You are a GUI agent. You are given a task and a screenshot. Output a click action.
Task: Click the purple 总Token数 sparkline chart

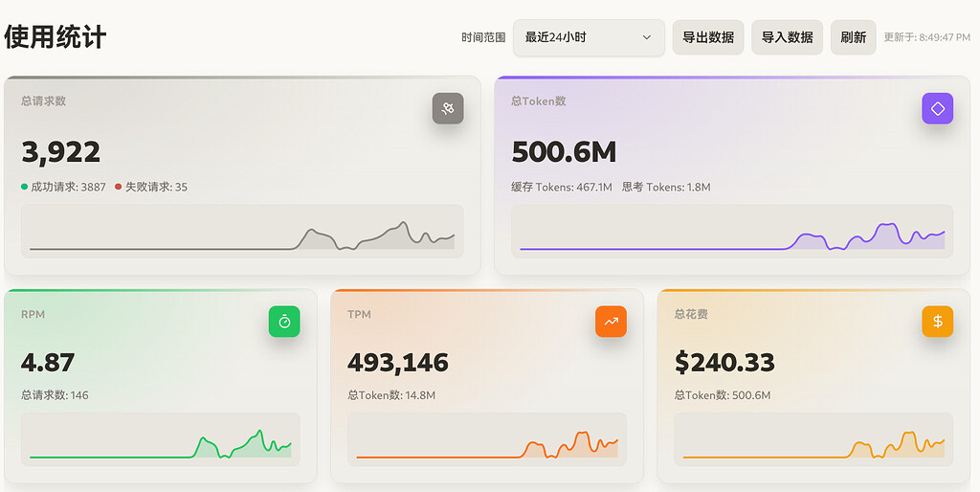coord(732,232)
